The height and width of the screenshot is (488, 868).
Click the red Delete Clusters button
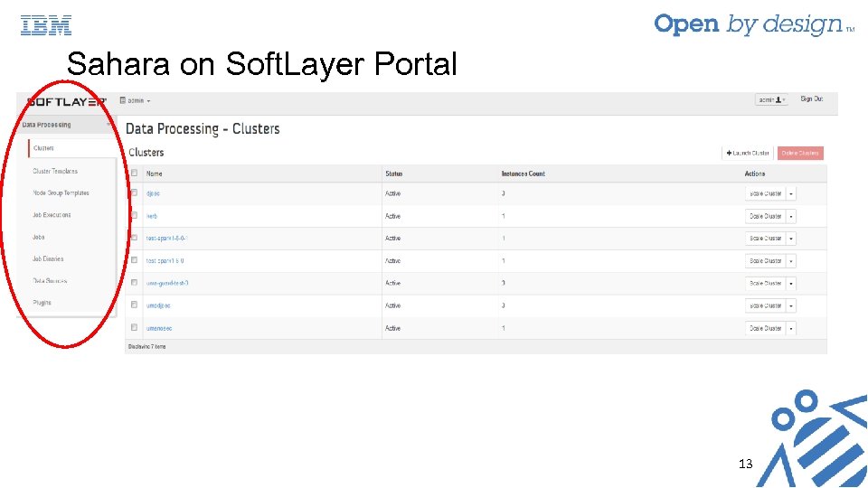coord(800,154)
